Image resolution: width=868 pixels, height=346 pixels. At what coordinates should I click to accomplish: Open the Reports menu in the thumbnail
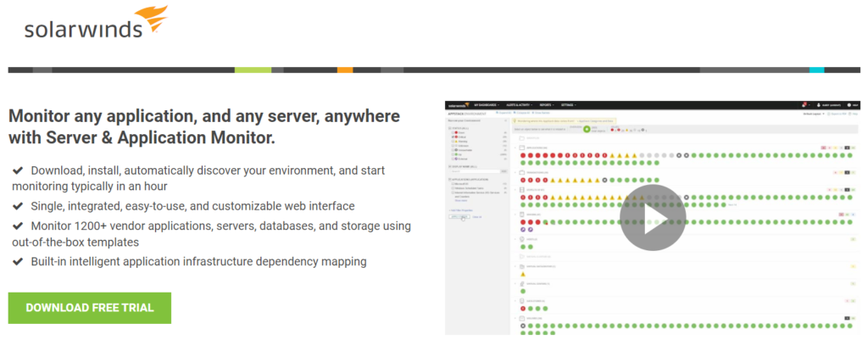coord(547,104)
